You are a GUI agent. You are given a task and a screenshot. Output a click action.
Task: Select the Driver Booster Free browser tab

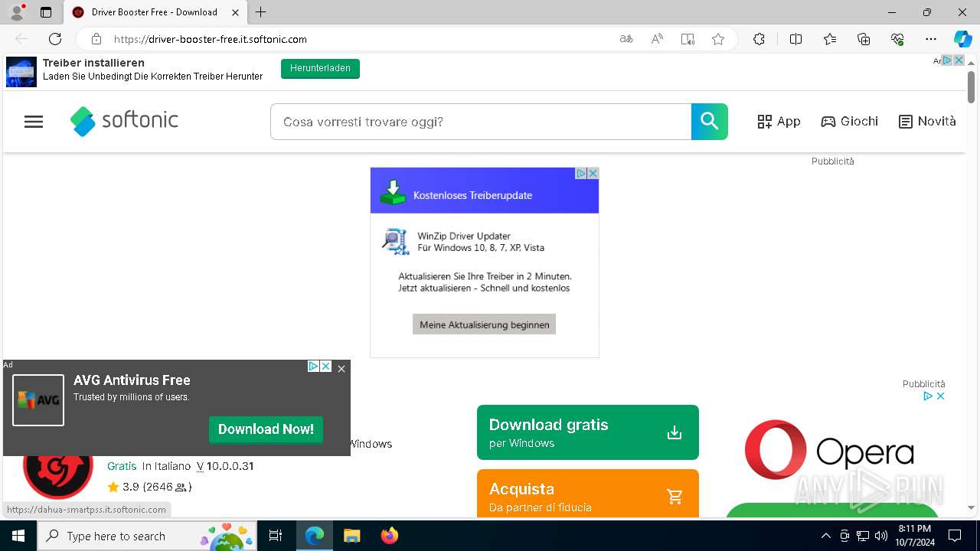click(x=155, y=12)
